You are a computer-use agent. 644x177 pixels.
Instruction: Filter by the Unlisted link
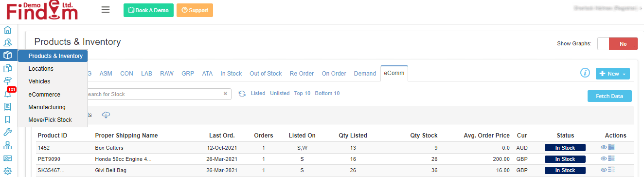pyautogui.click(x=280, y=93)
